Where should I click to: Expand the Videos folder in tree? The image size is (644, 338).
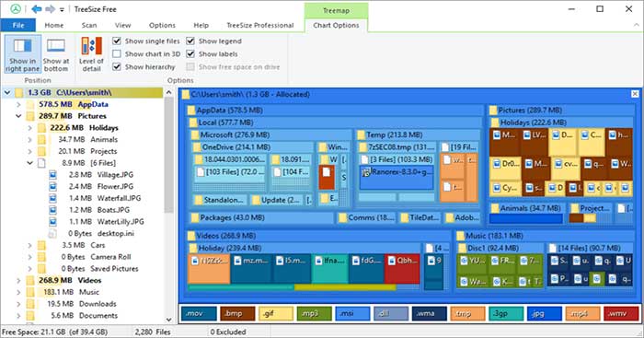tap(18, 280)
